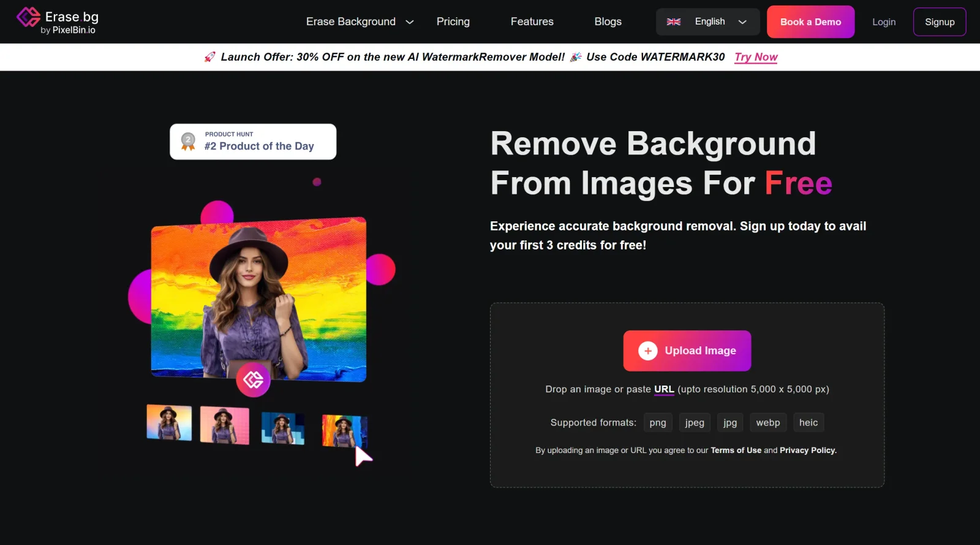Follow the Try Now offer link
Viewport: 980px width, 545px height.
[x=756, y=57]
